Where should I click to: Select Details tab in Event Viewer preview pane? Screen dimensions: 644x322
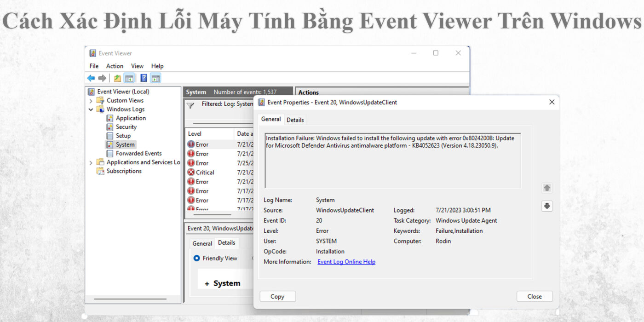[x=226, y=242]
